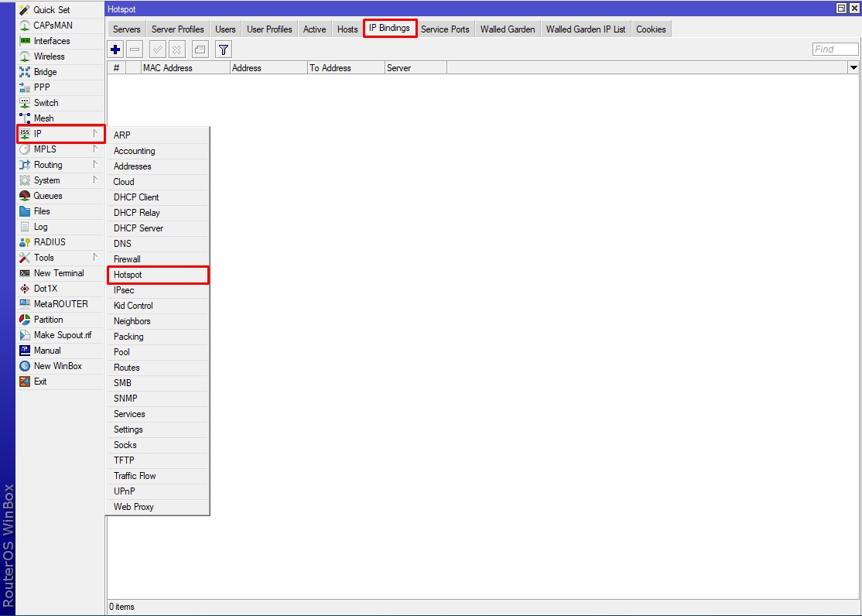862x616 pixels.
Task: Open Queues in the sidebar
Action: click(60, 195)
